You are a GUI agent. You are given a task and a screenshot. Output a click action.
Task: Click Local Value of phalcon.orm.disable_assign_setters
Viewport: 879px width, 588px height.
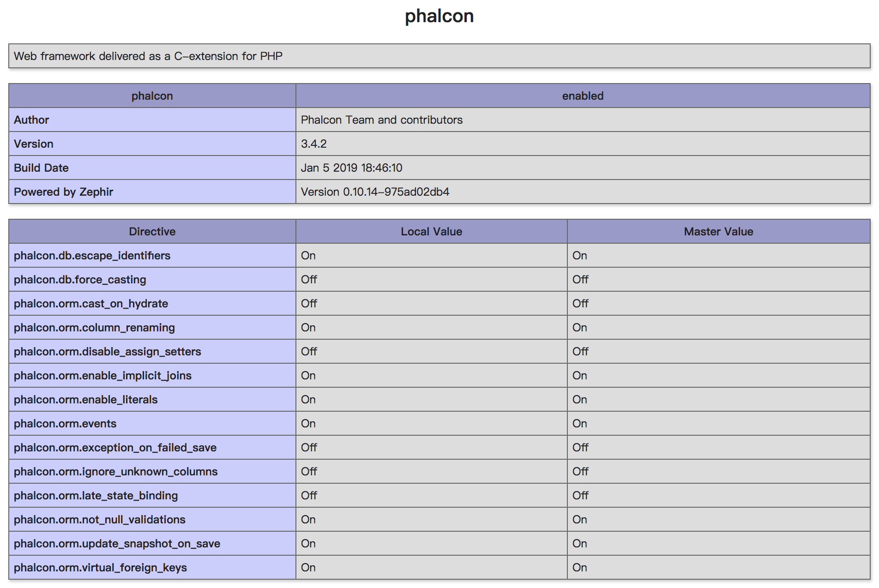click(x=309, y=352)
